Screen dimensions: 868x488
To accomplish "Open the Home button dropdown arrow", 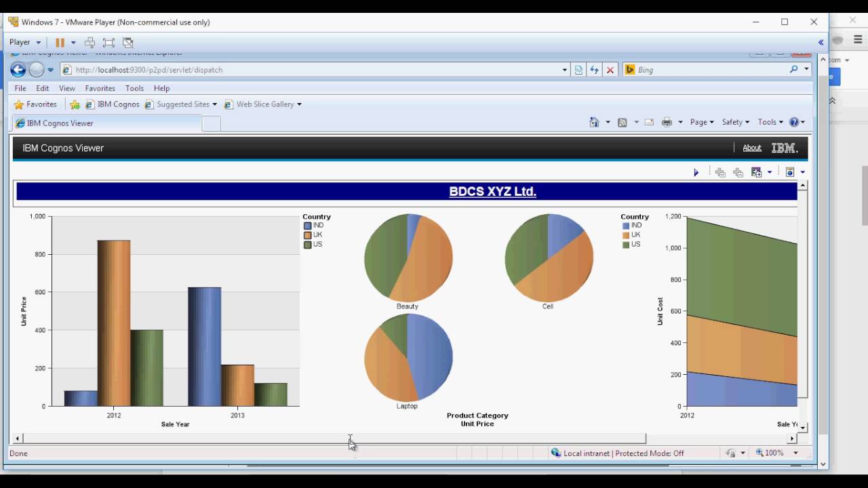I will tap(608, 122).
